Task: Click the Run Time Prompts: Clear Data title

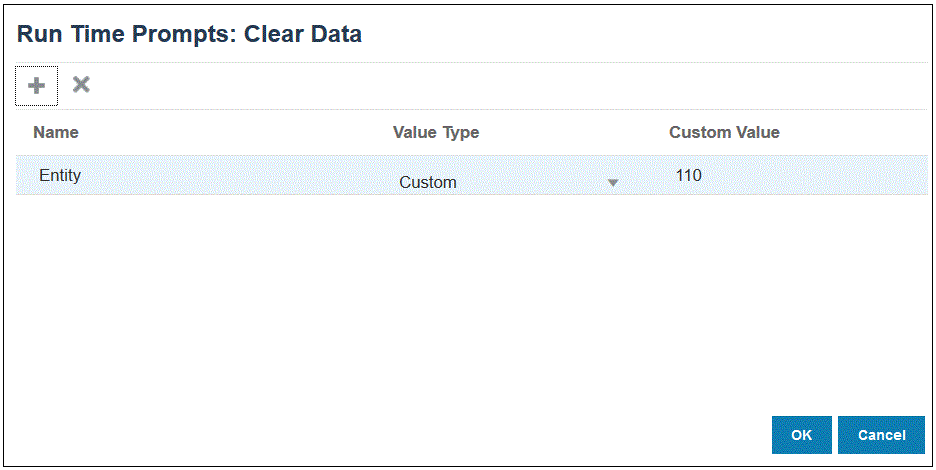Action: [190, 34]
